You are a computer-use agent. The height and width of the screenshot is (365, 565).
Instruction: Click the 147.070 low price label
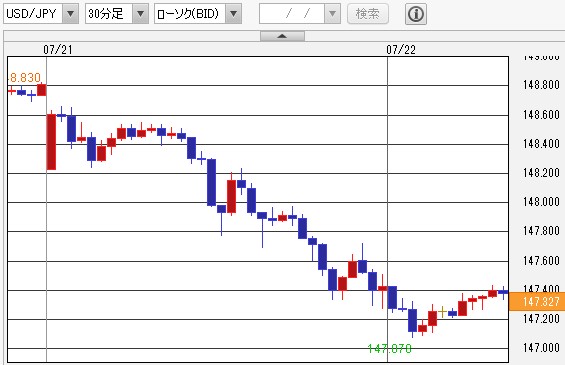390,348
